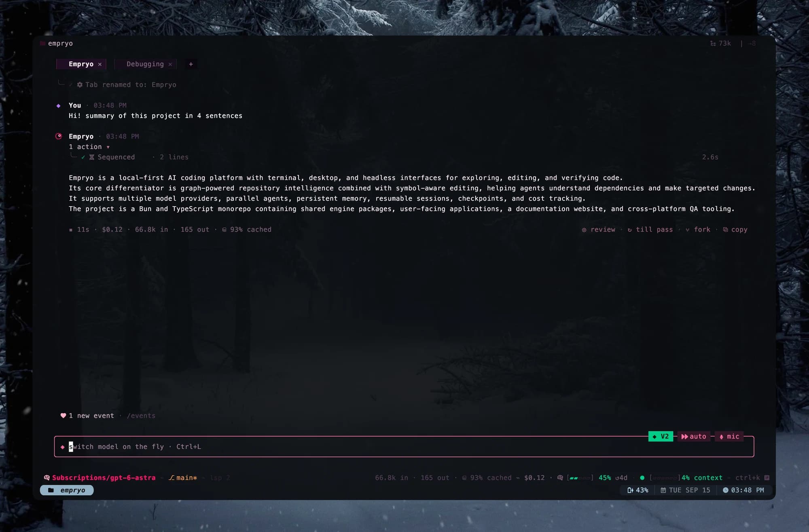Open a new tab with plus button
This screenshot has height=532, width=809.
point(191,64)
